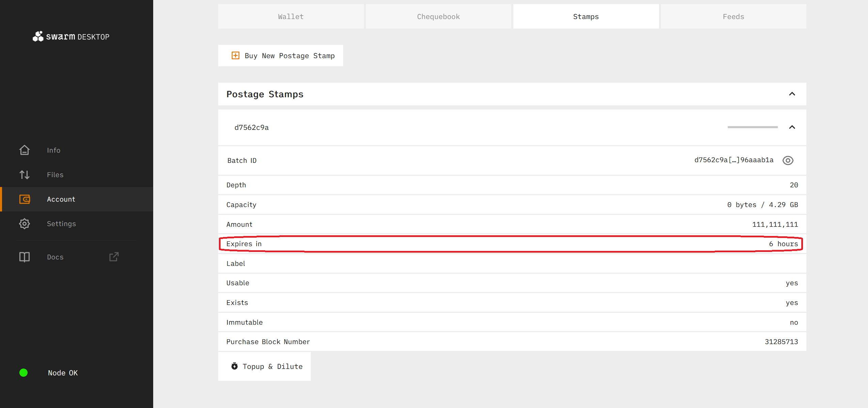868x408 pixels.
Task: Click the up-down arrows Files icon
Action: 25,175
